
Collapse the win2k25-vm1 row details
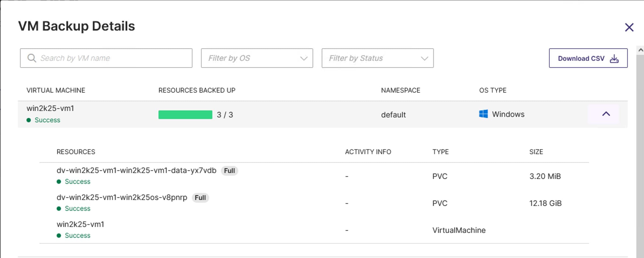[606, 114]
